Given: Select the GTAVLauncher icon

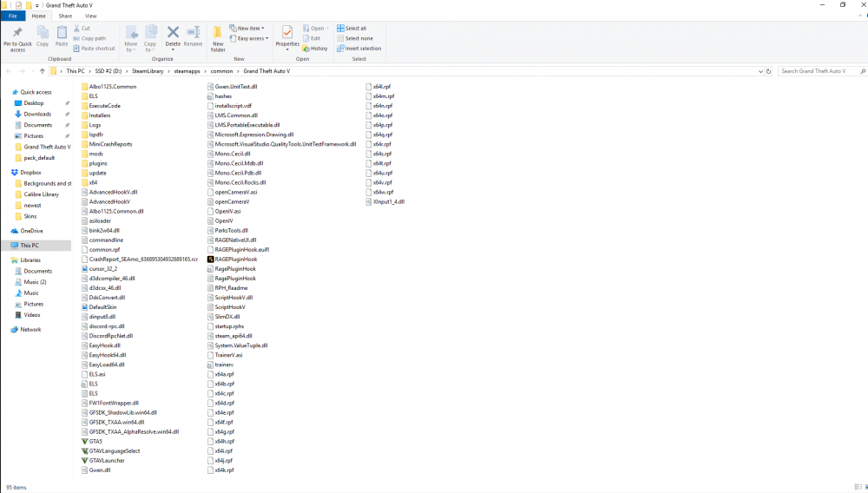Looking at the screenshot, I should [x=85, y=461].
